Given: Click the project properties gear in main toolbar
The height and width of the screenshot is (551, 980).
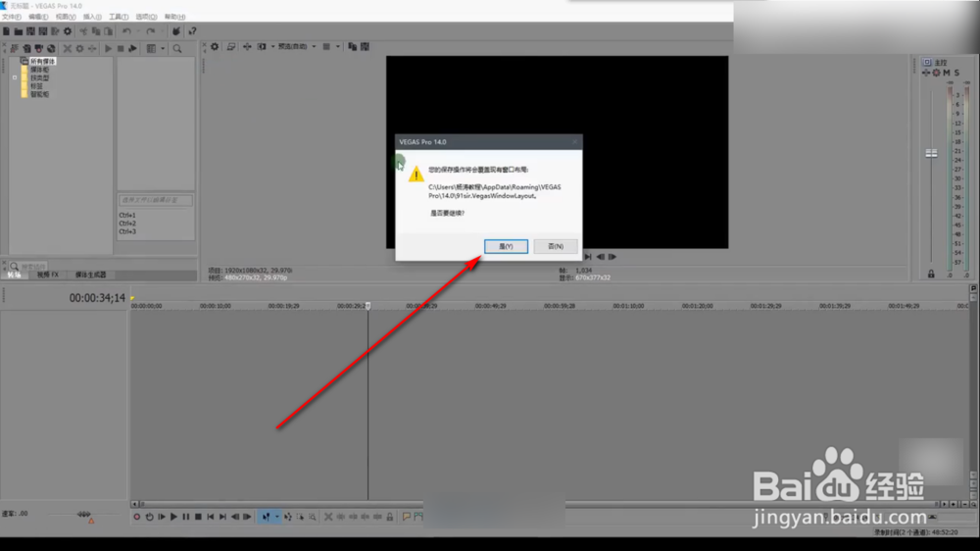Looking at the screenshot, I should click(x=68, y=31).
